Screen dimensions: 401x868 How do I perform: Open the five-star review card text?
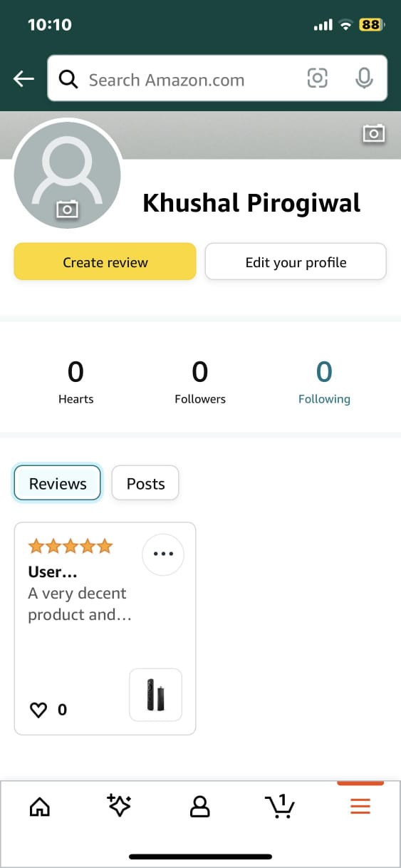click(x=77, y=593)
